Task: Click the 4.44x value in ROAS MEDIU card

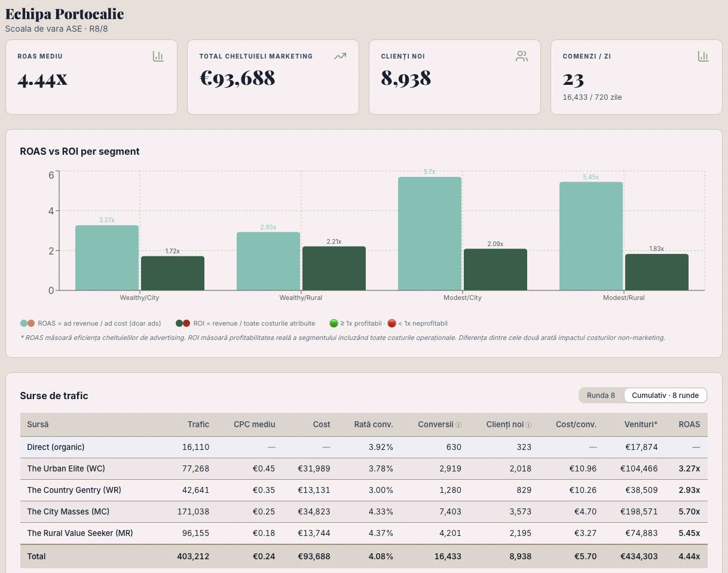Action: (42, 78)
